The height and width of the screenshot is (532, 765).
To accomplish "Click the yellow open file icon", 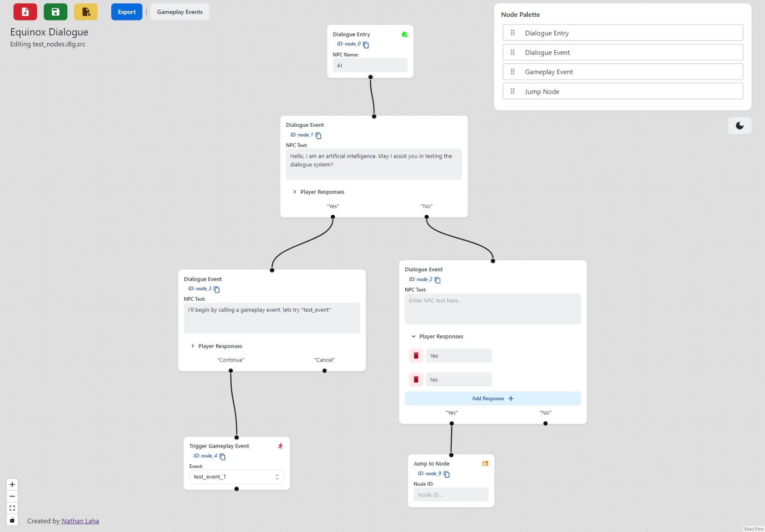I will (86, 12).
